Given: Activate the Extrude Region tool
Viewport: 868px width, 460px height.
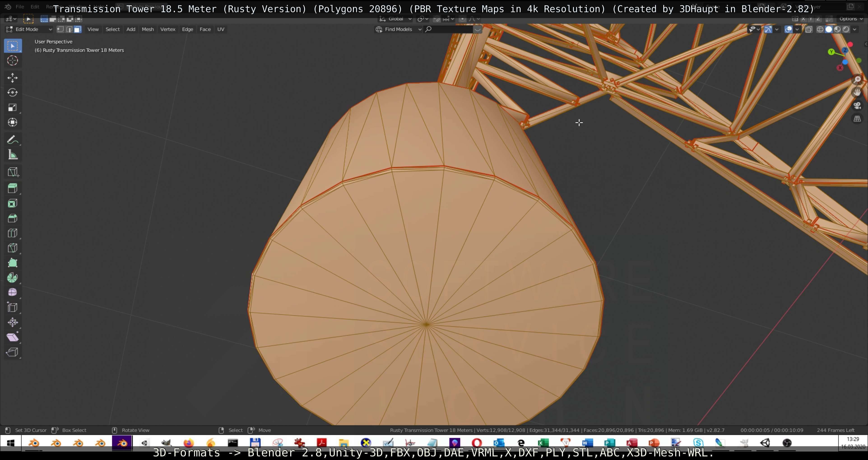Looking at the screenshot, I should [13, 188].
